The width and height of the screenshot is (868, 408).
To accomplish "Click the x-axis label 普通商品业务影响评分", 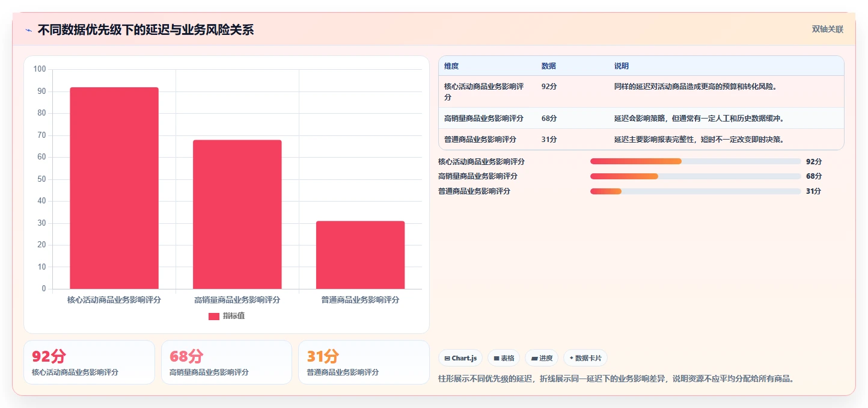I will (360, 300).
